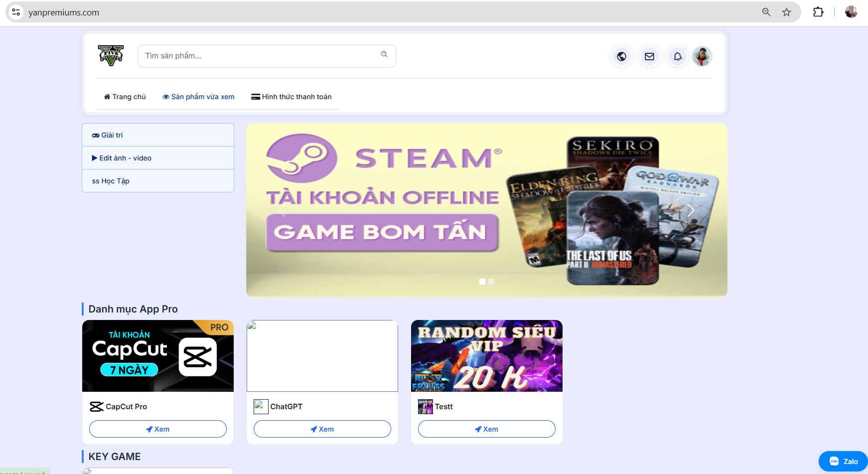This screenshot has width=868, height=474.
Task: Open the notifications bell icon
Action: tap(678, 56)
